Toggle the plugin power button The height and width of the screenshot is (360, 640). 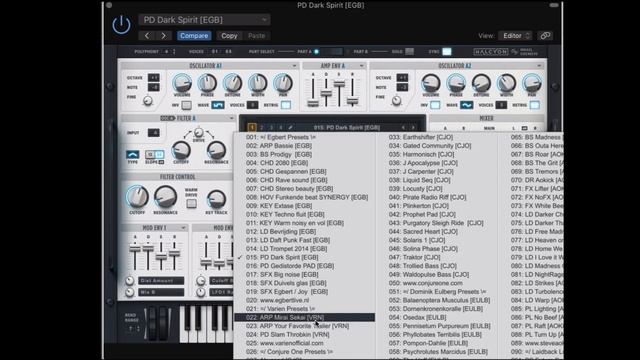pos(122,25)
